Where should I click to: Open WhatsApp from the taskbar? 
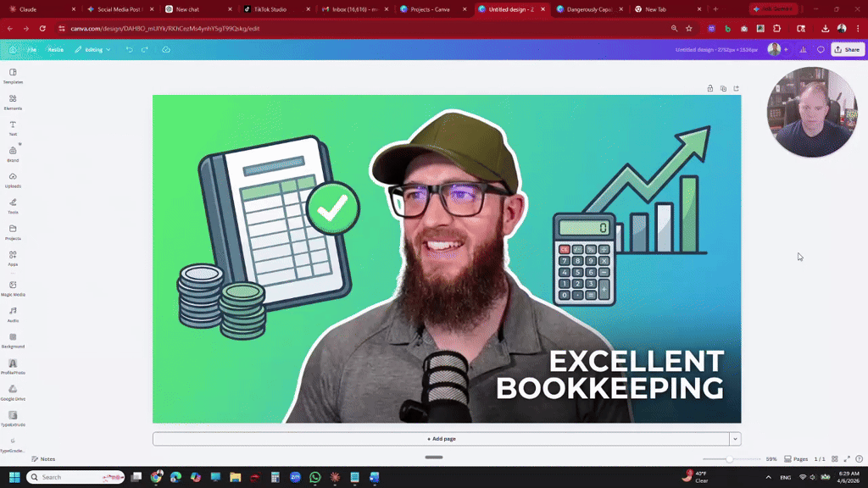[x=315, y=477]
